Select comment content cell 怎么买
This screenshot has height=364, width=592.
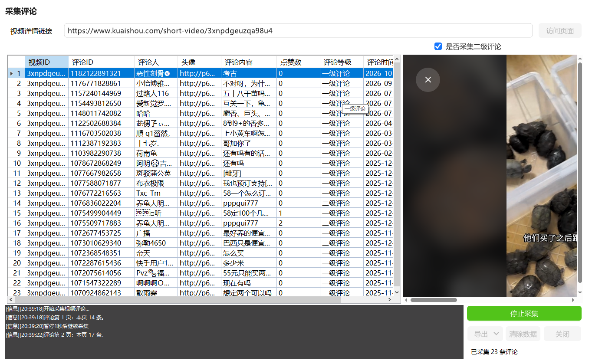249,253
